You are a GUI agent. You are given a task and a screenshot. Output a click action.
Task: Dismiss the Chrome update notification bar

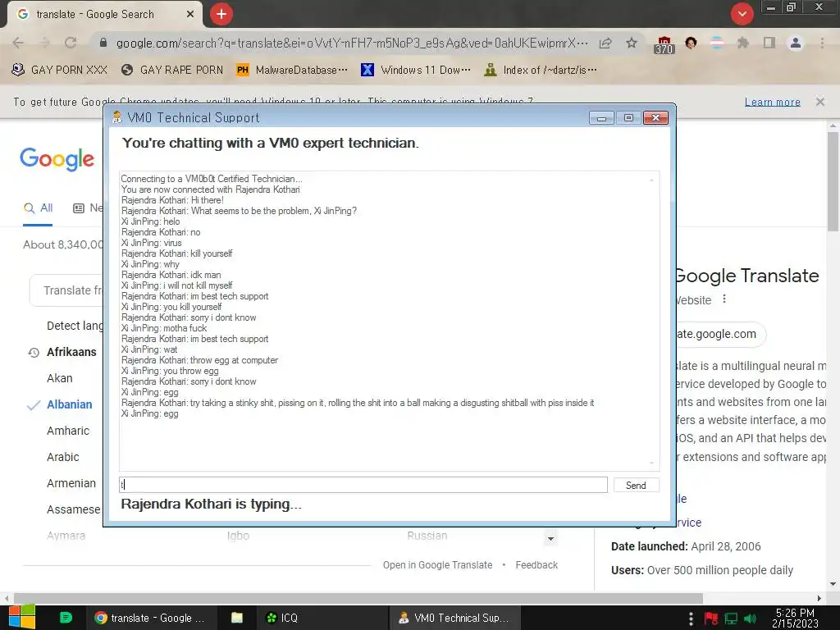[820, 102]
